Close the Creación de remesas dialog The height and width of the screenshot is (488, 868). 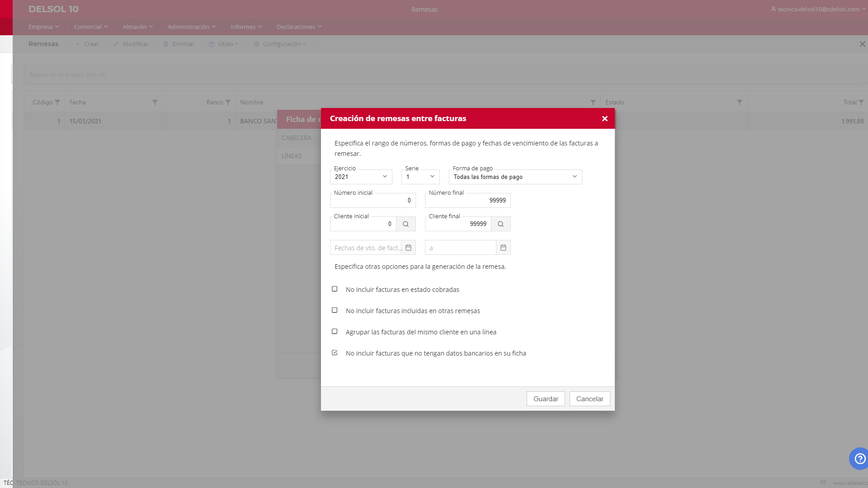point(604,119)
